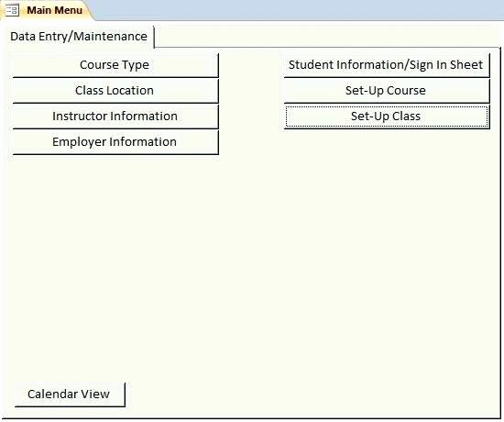This screenshot has width=504, height=422.
Task: Open the Class Location form
Action: pos(115,91)
